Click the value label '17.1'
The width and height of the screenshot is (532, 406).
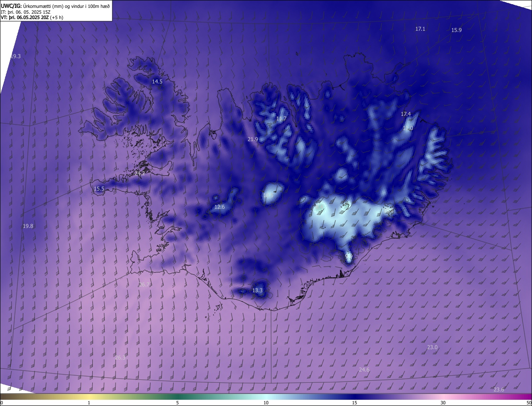(x=420, y=29)
